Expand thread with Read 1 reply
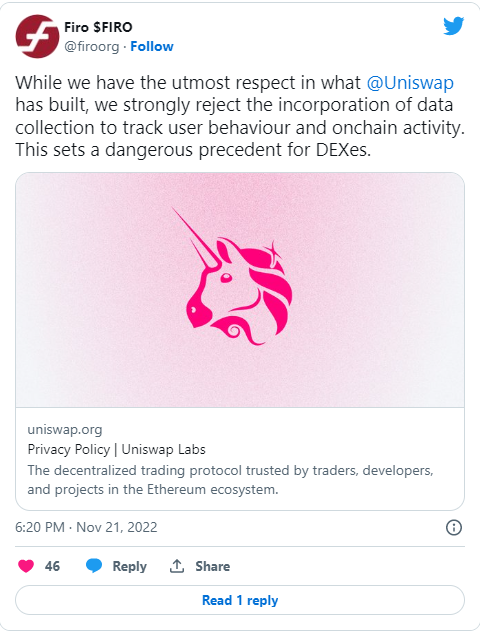 pos(240,600)
